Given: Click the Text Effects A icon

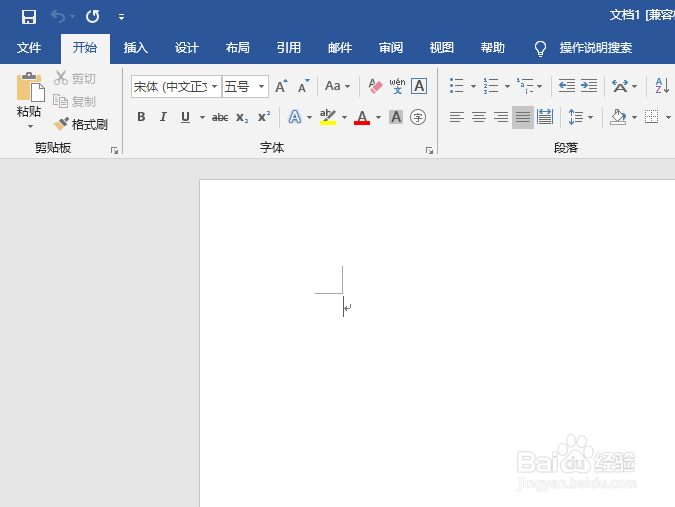Looking at the screenshot, I should tap(295, 117).
